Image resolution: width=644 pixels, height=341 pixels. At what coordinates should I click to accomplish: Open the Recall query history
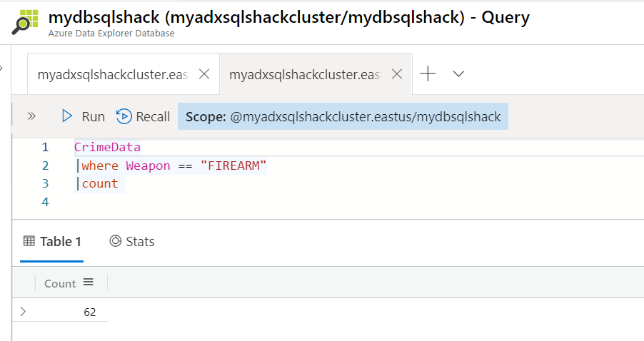[x=144, y=116]
